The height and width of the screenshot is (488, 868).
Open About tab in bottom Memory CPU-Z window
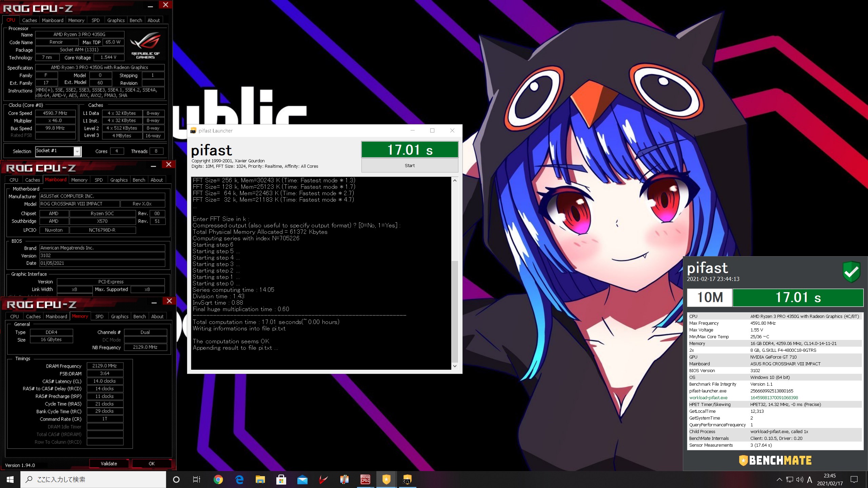tap(157, 317)
